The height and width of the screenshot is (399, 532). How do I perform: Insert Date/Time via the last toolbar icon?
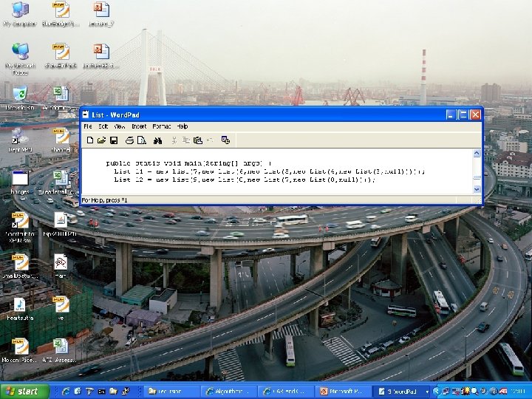click(225, 140)
